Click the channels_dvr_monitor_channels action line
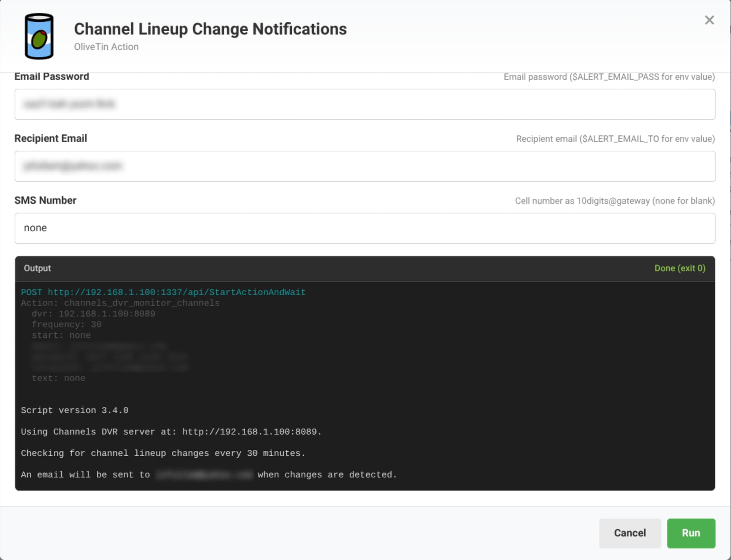This screenshot has height=560, width=731. coord(120,303)
